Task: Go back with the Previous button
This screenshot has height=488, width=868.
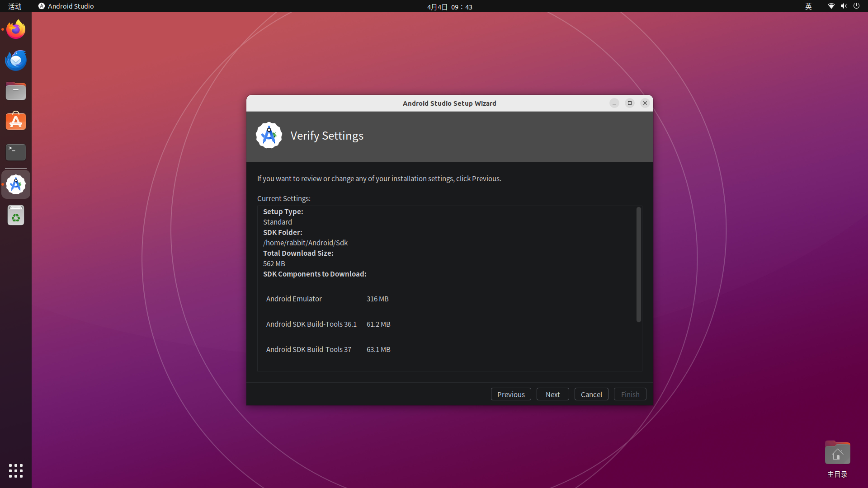Action: pyautogui.click(x=511, y=394)
